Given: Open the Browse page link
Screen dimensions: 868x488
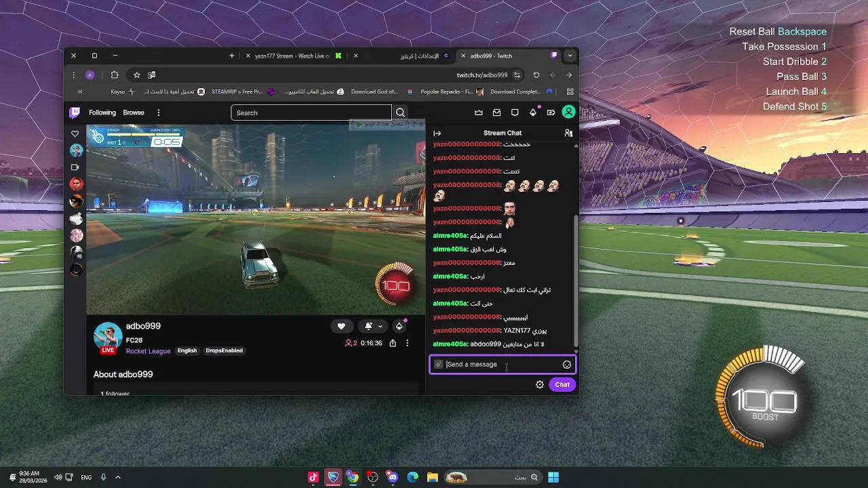Looking at the screenshot, I should pos(134,113).
